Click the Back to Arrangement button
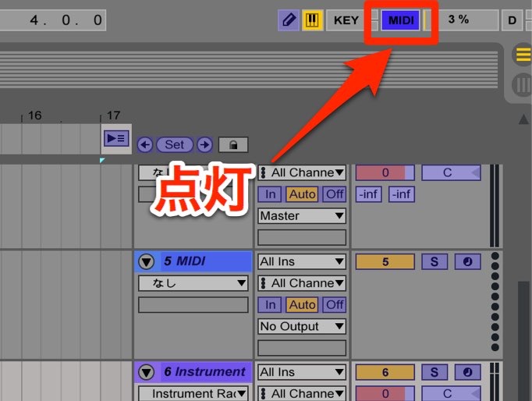This screenshot has height=401, width=532. click(x=116, y=138)
